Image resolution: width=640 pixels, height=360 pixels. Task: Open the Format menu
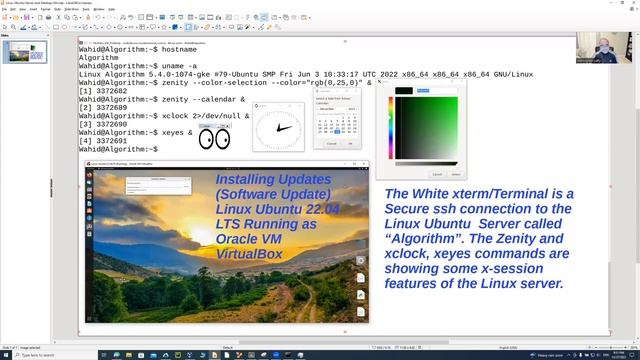pyautogui.click(x=45, y=9)
